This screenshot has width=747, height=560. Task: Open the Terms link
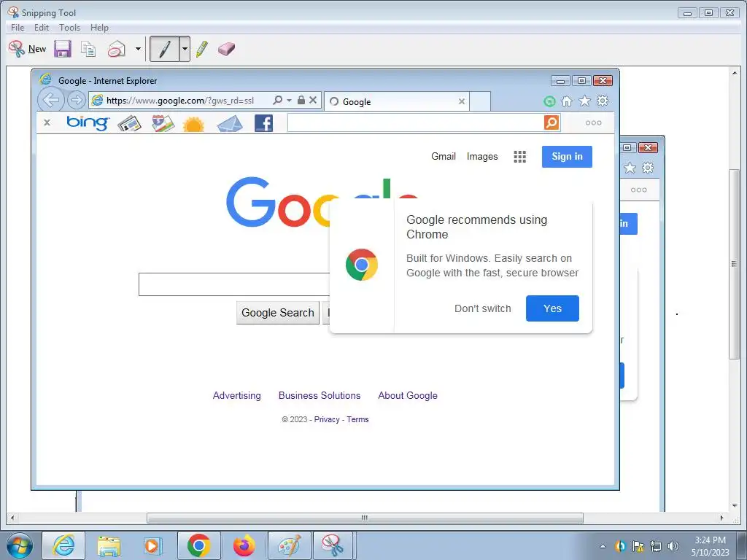pos(357,419)
